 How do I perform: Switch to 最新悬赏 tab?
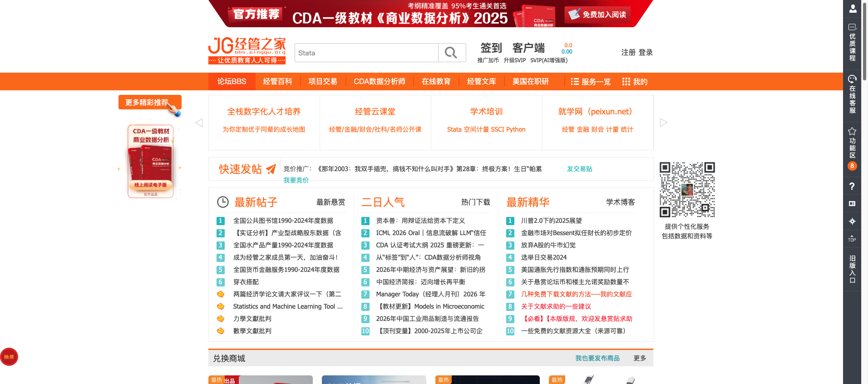(330, 202)
